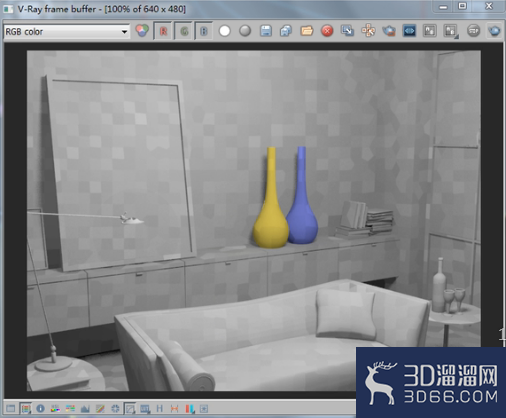Toggle background image diagonal stripes icon

coord(100,408)
